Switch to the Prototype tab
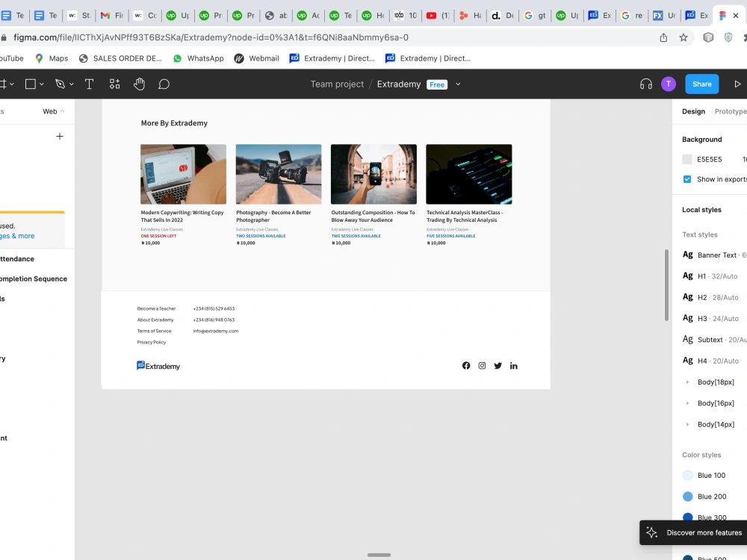The height and width of the screenshot is (560, 747). pos(730,111)
